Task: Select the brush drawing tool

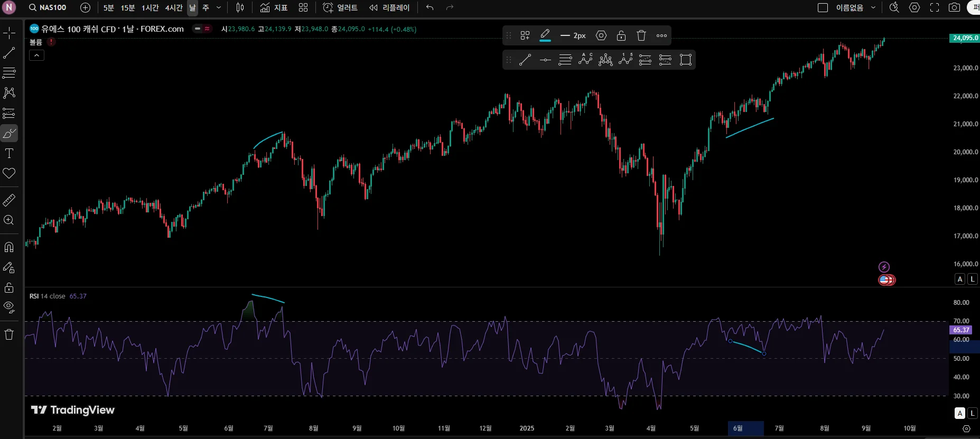Action: point(9,134)
